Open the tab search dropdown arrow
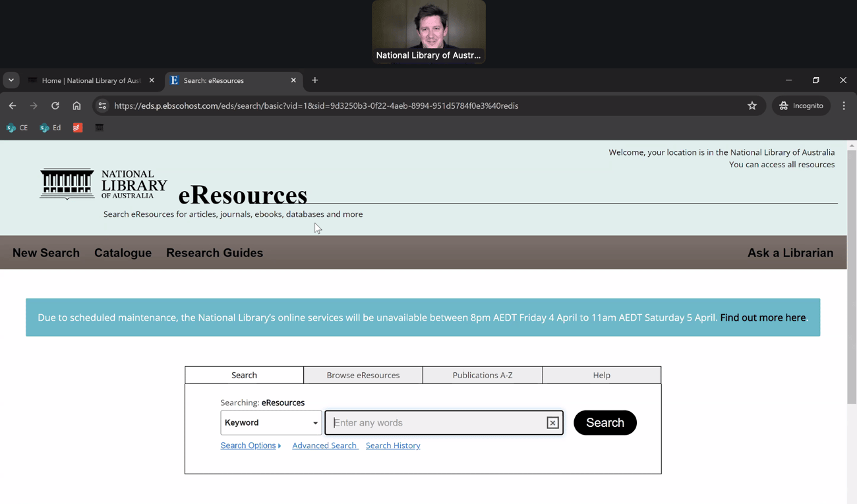The width and height of the screenshot is (857, 504). [x=11, y=80]
